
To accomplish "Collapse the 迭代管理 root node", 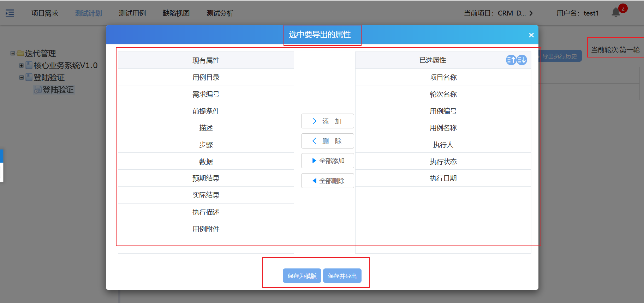I will click(13, 54).
